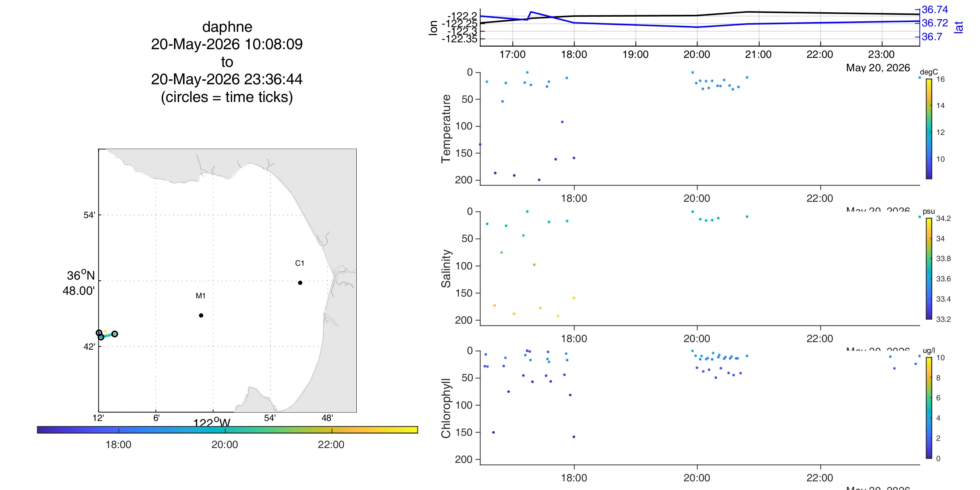Viewport: 980px width, 490px height.
Task: Click the daphne title text
Action: 227,27
